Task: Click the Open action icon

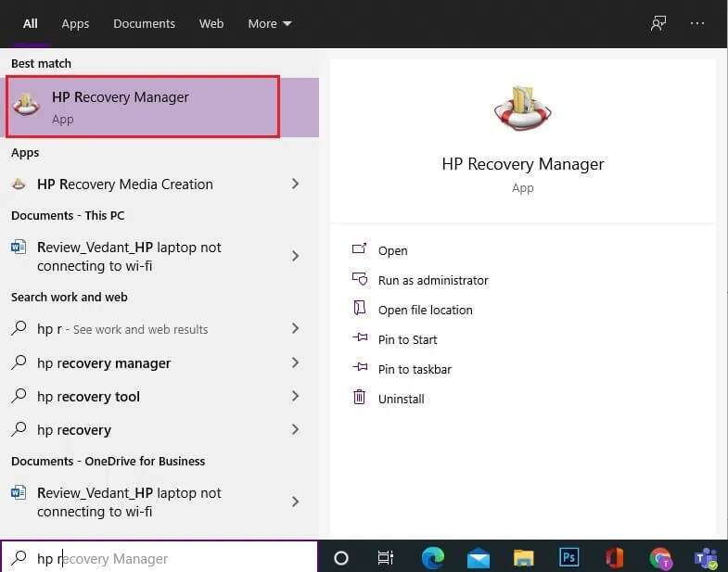Action: tap(359, 249)
